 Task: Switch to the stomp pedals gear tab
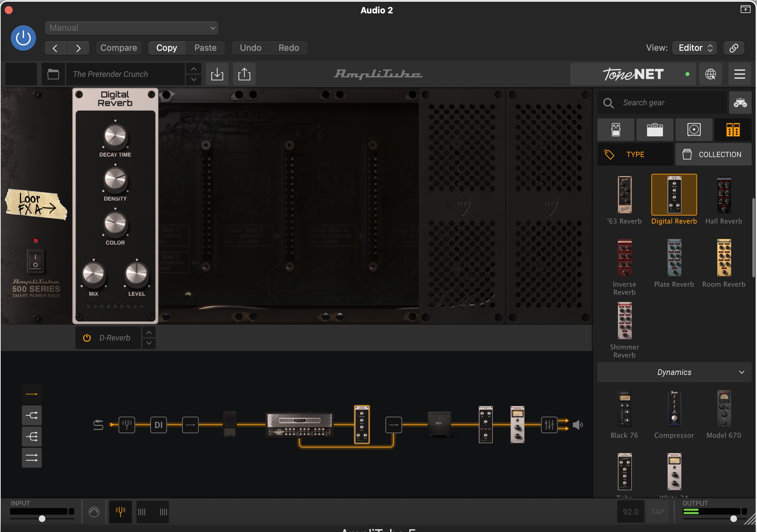pos(616,130)
